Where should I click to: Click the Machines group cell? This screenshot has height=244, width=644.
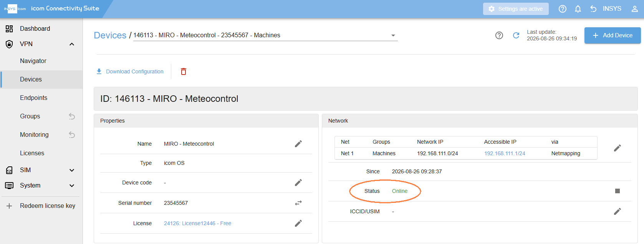point(384,153)
